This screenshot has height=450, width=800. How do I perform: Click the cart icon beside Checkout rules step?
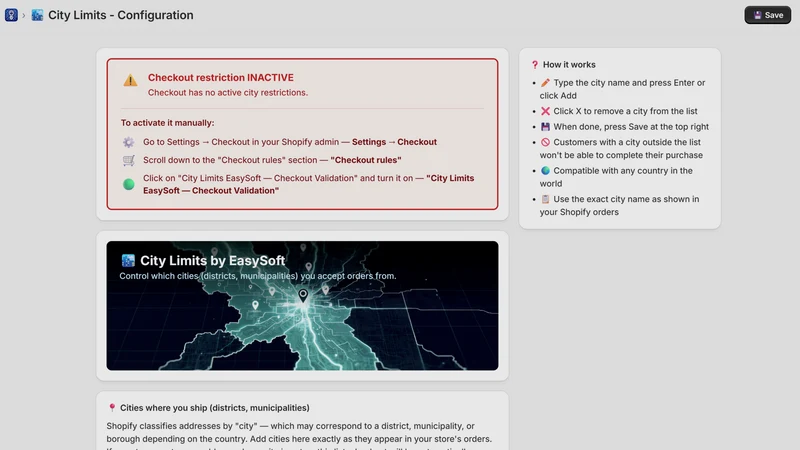tap(129, 160)
